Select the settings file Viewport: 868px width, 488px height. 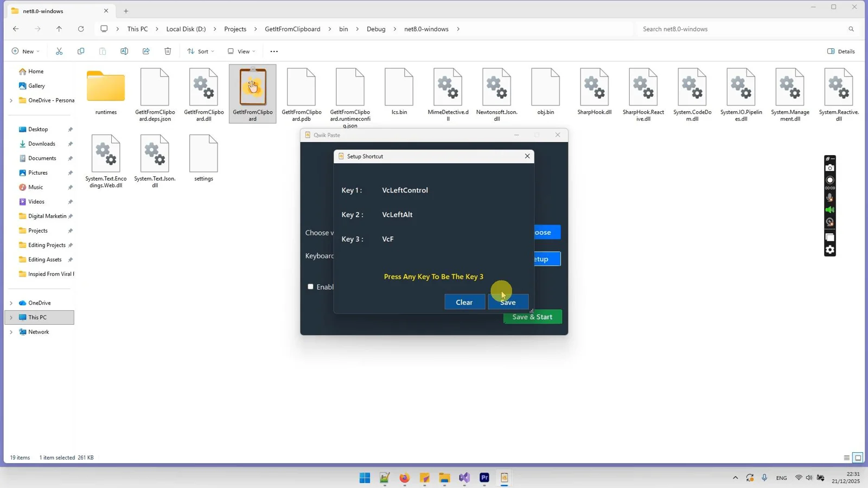pos(203,158)
